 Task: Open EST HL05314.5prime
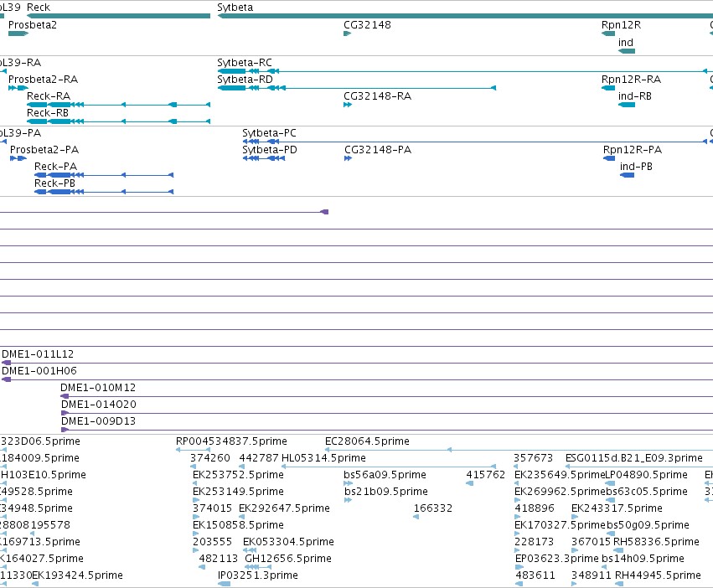[x=389, y=467]
